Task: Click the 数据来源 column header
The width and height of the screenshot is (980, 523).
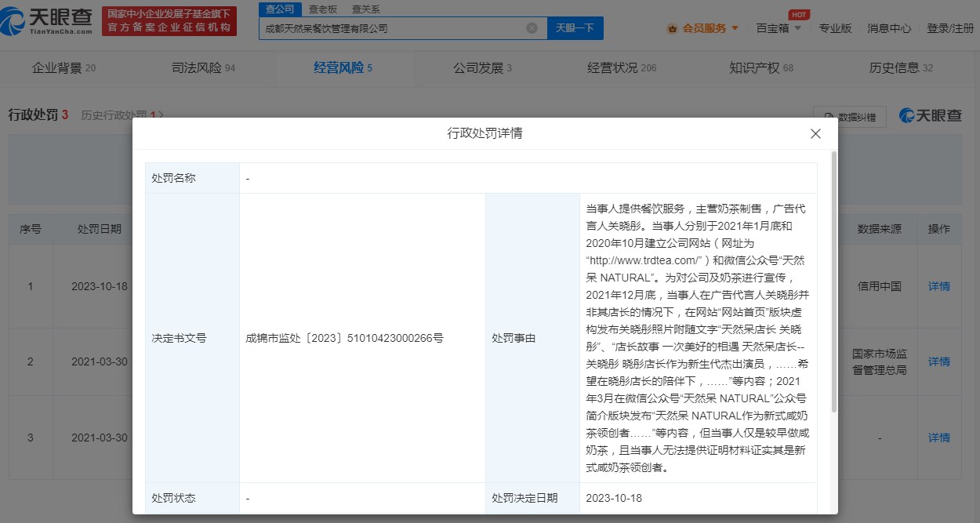Action: pyautogui.click(x=879, y=229)
